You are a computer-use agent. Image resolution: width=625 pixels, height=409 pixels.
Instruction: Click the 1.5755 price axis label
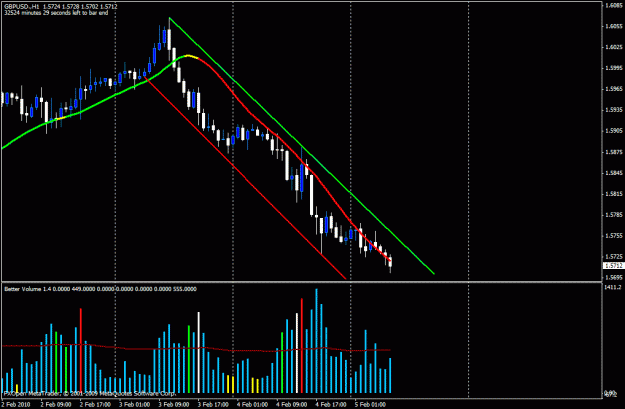click(614, 236)
